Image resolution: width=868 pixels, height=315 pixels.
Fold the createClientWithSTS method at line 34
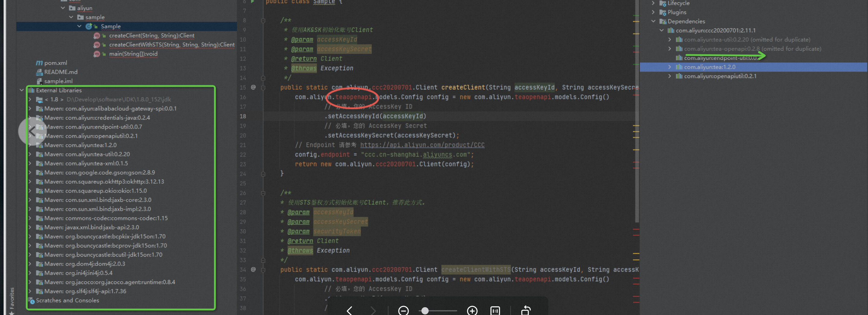263,270
